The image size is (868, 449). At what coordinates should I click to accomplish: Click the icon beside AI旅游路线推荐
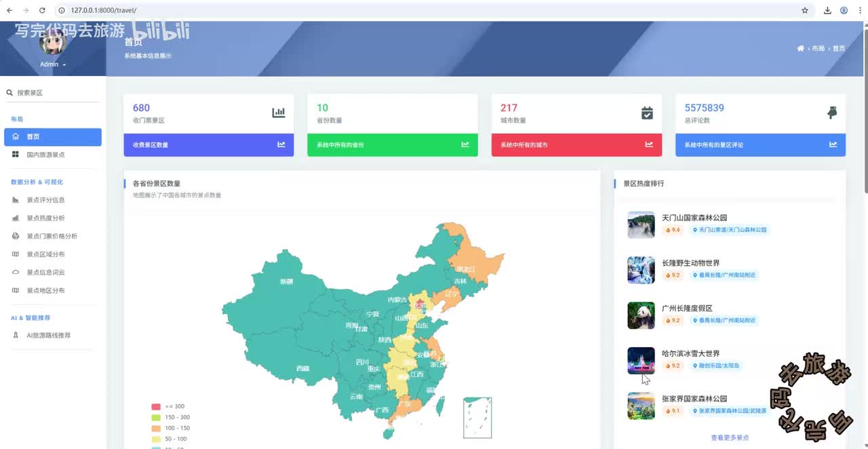pyautogui.click(x=16, y=336)
